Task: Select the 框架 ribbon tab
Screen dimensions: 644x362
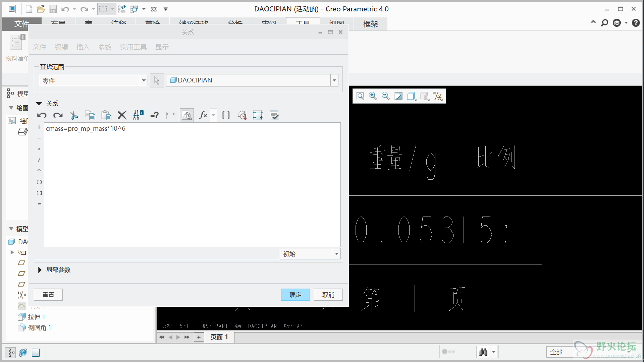Action: (371, 24)
